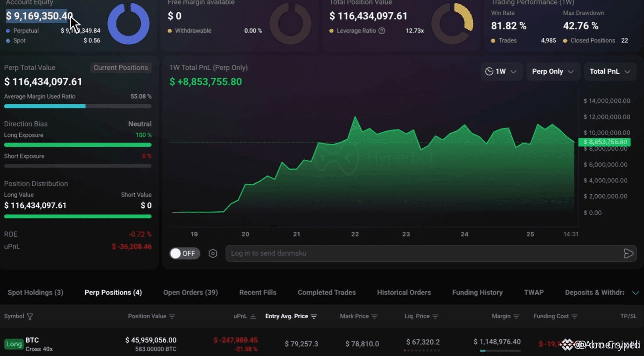Click BTC row uPnL -247,989.45

[236, 340]
